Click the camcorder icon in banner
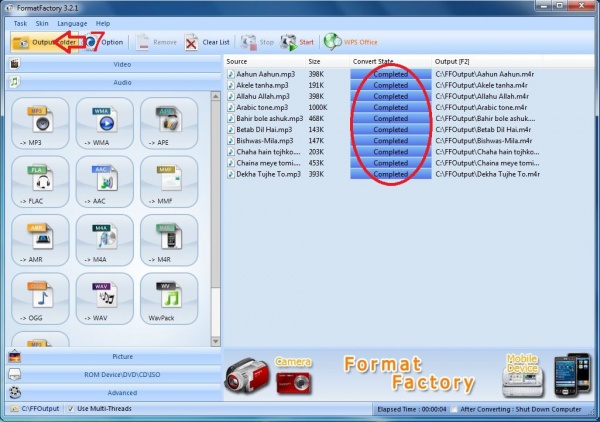 (246, 376)
